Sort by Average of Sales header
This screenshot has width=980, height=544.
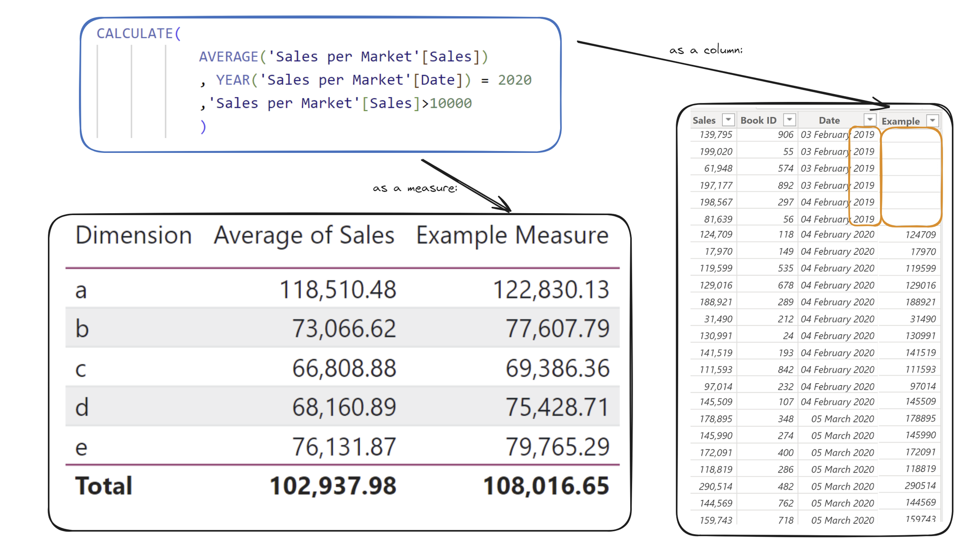pos(304,235)
